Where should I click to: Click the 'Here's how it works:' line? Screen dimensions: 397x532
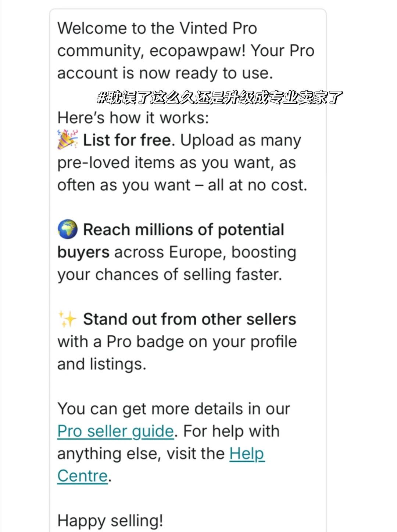point(133,118)
